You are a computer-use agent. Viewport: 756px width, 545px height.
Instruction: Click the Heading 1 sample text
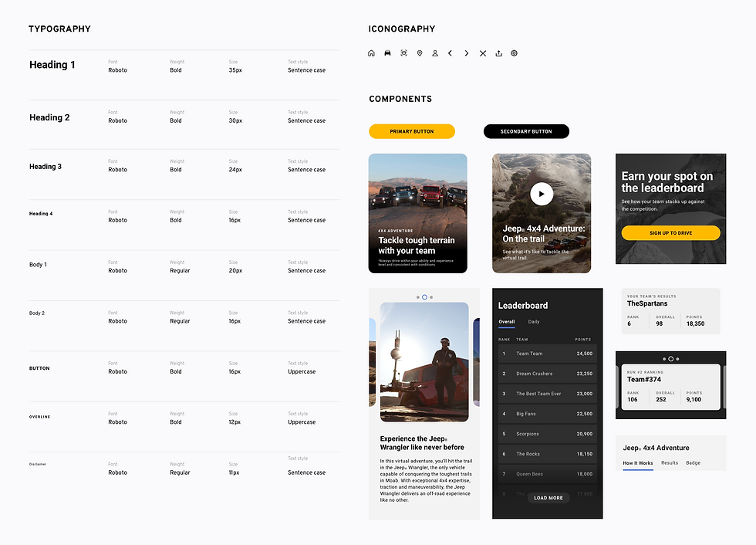click(x=52, y=65)
